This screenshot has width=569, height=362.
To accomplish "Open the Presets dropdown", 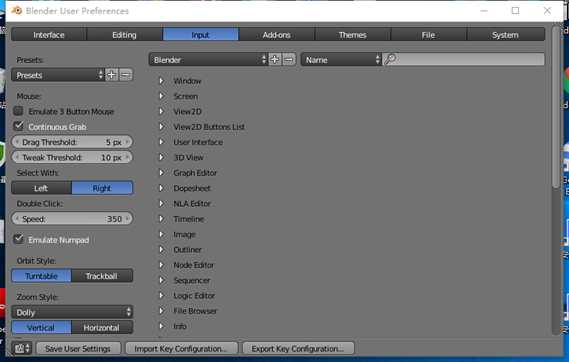I will (58, 75).
